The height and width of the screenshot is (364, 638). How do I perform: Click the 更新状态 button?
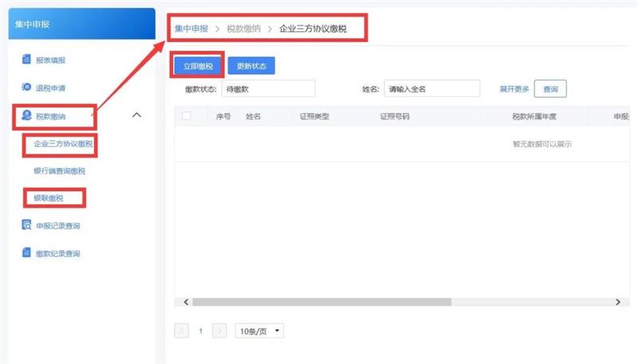tap(251, 65)
